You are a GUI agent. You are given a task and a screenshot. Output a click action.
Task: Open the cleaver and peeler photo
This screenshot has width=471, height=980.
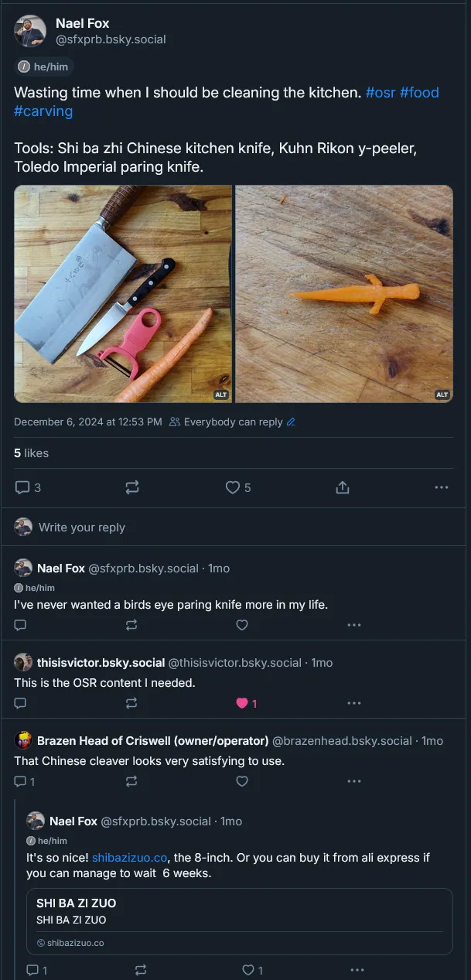tap(123, 294)
